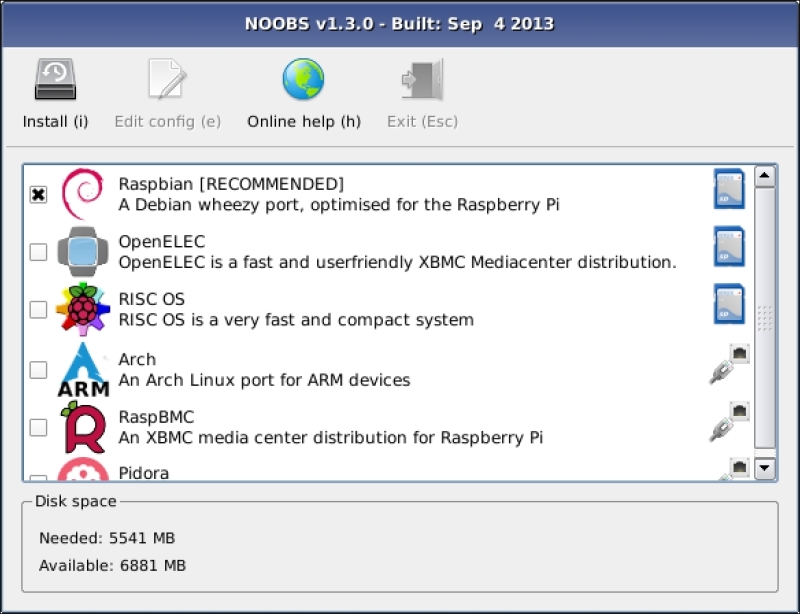Click network cable icon in Arch row
The image size is (800, 614).
coord(730,364)
